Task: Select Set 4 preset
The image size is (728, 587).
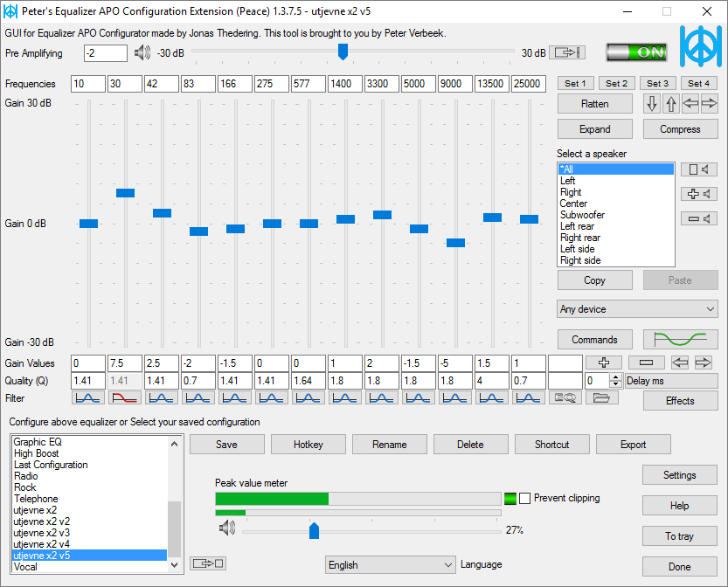Action: (x=699, y=84)
